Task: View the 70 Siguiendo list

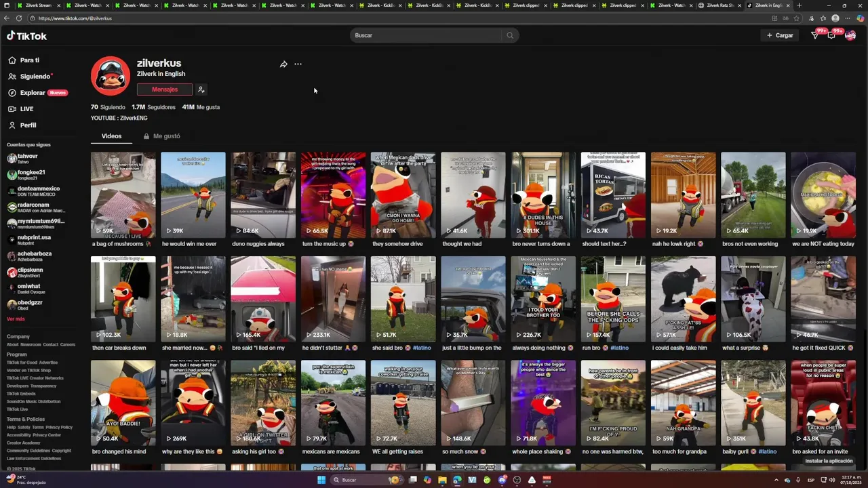Action: coord(108,107)
